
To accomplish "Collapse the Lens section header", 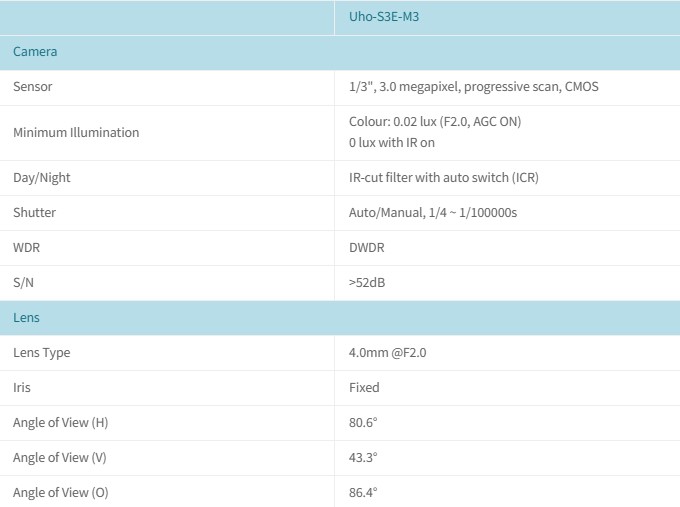I will [x=26, y=317].
